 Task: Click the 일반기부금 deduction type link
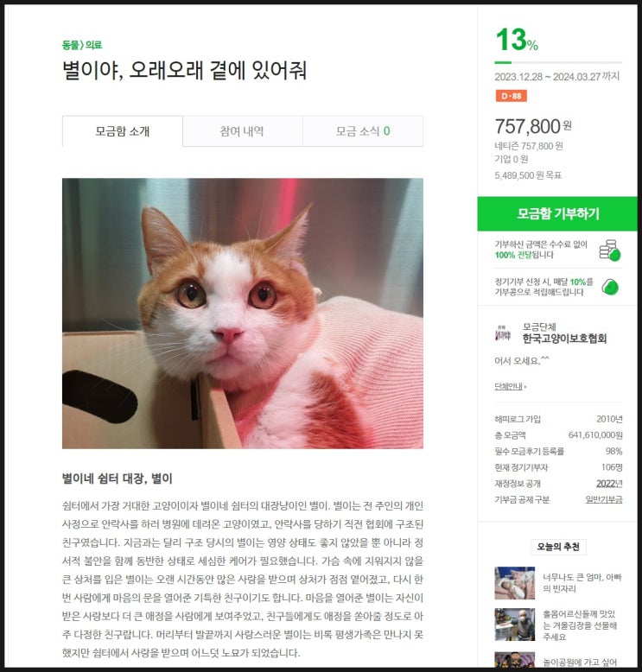tap(604, 500)
